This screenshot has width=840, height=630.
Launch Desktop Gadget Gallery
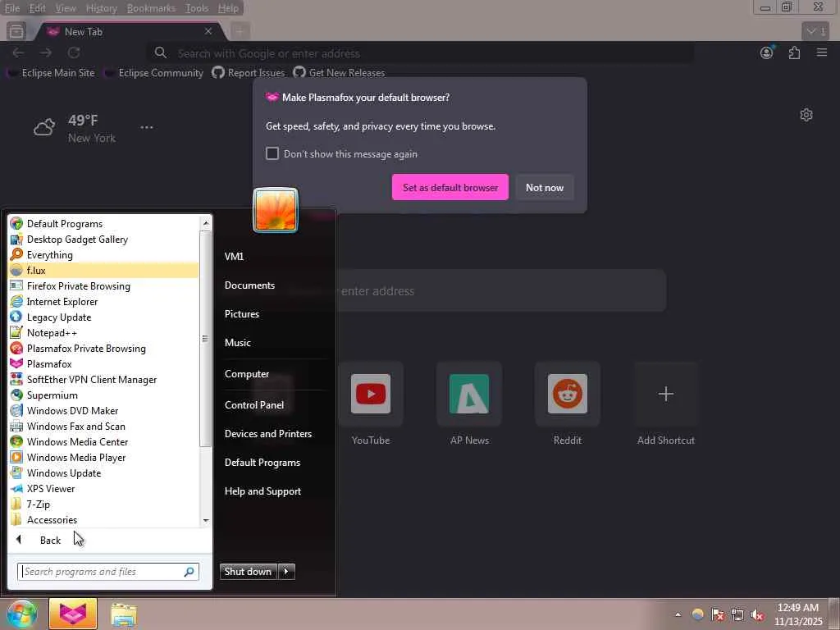click(103, 239)
